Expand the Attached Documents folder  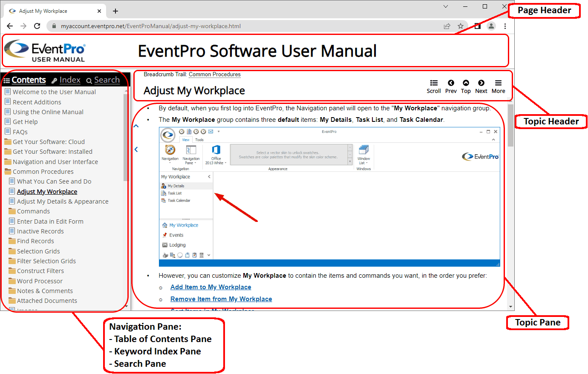(43, 301)
